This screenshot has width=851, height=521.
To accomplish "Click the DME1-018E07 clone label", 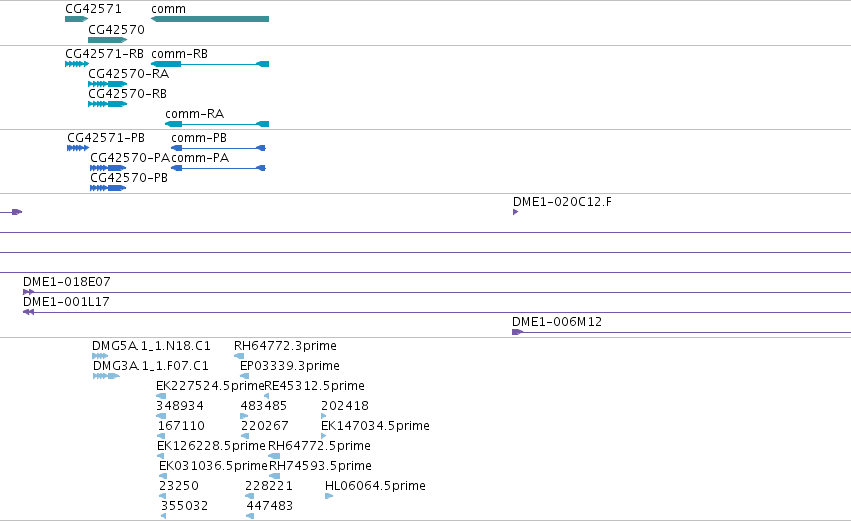I will pos(66,282).
